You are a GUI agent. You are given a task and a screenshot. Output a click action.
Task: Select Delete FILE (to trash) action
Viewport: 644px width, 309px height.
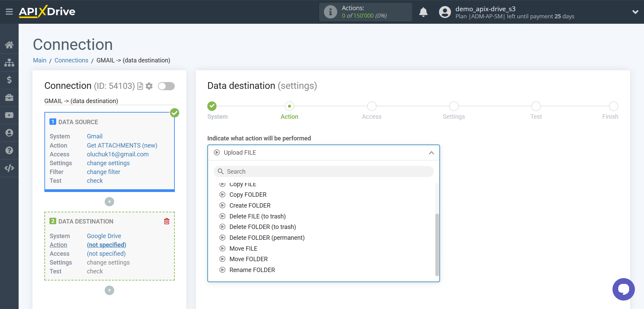click(x=257, y=216)
